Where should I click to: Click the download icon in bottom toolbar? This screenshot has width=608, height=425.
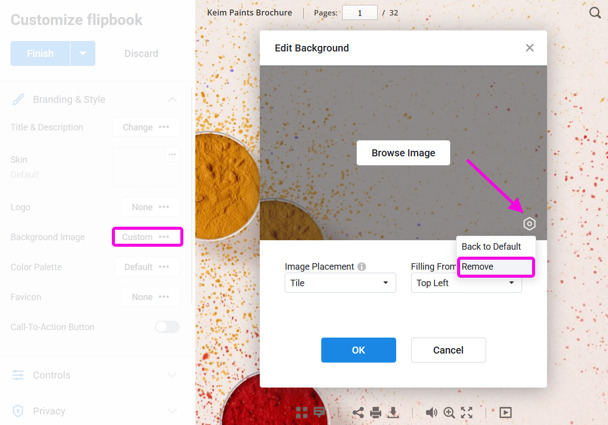pyautogui.click(x=393, y=413)
